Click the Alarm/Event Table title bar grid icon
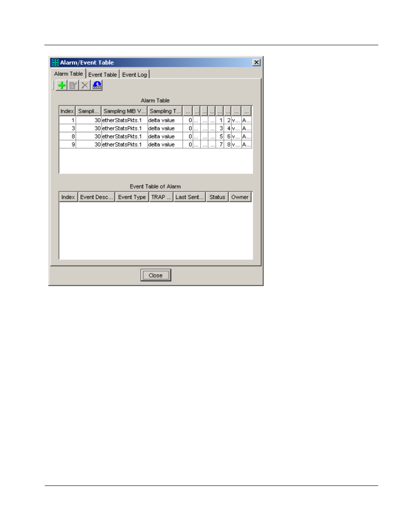The height and width of the screenshot is (532, 411). click(x=55, y=62)
